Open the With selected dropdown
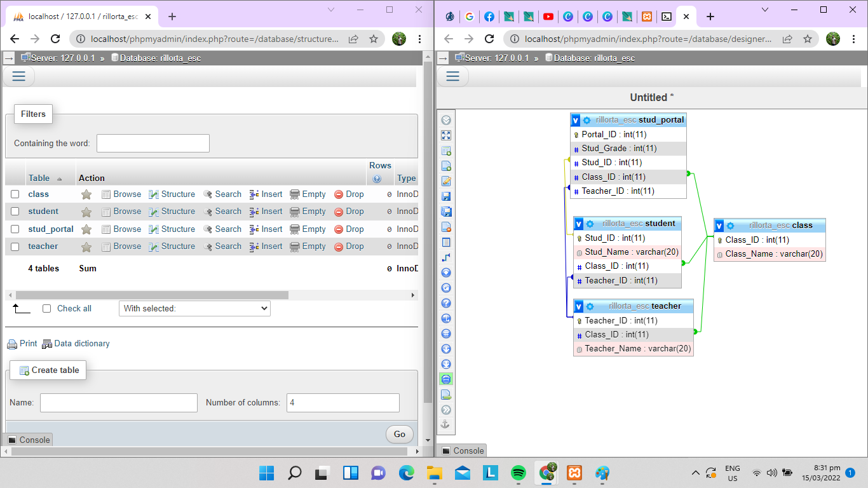 (194, 309)
